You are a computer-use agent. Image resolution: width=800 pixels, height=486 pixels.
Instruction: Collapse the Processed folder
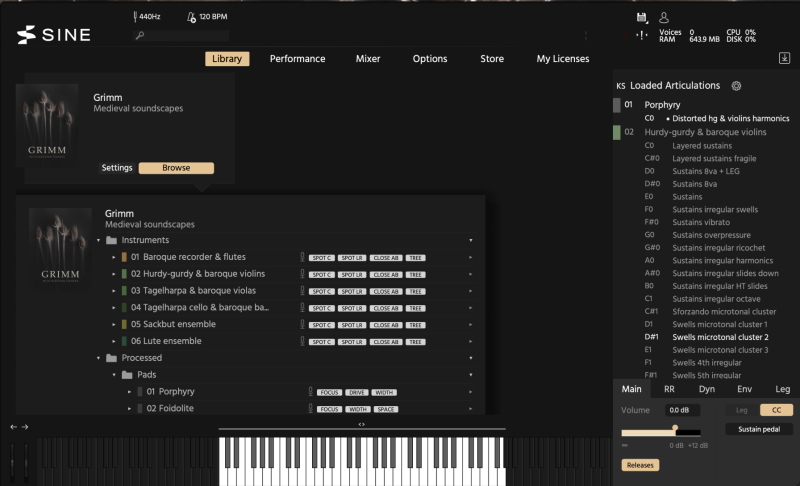click(x=98, y=358)
